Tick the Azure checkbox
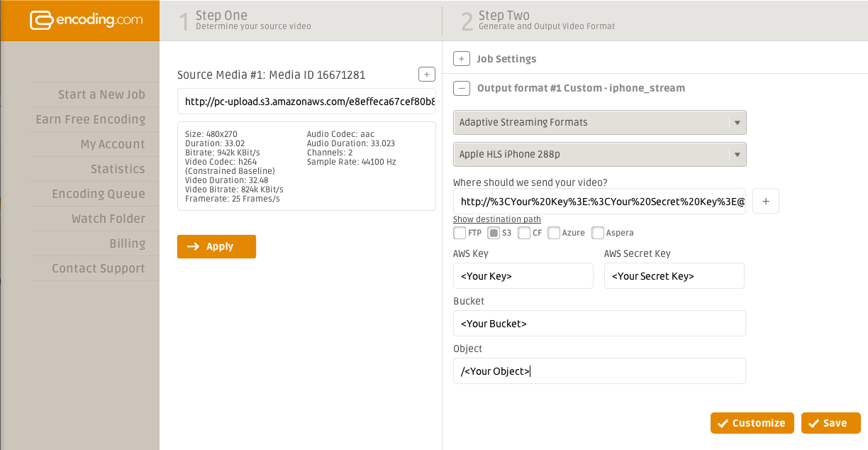This screenshot has width=868, height=450. pyautogui.click(x=554, y=233)
